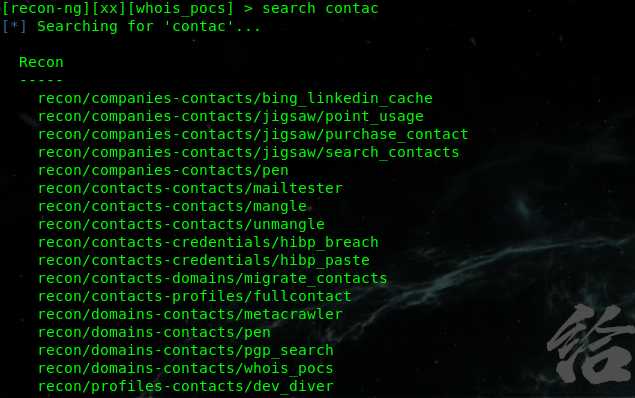Screen dimensions: 635x398
Task: Click the profiles-contacts/dev_diver module
Action: 186,386
